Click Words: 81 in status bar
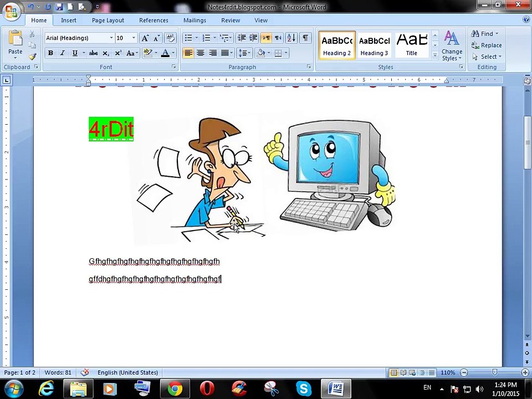This screenshot has height=399, width=532. coord(58,372)
